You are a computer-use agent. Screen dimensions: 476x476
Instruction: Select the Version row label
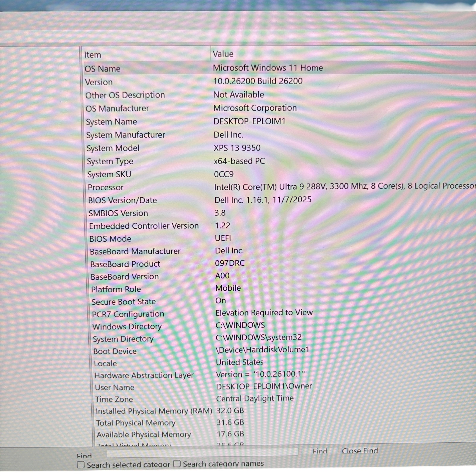[99, 82]
